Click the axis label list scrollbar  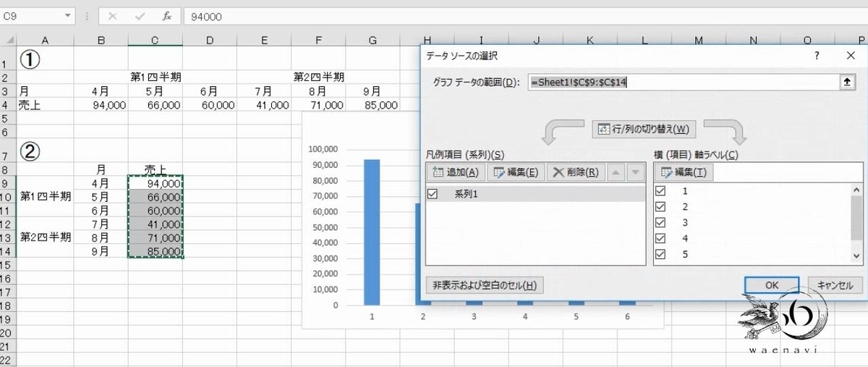pos(858,223)
